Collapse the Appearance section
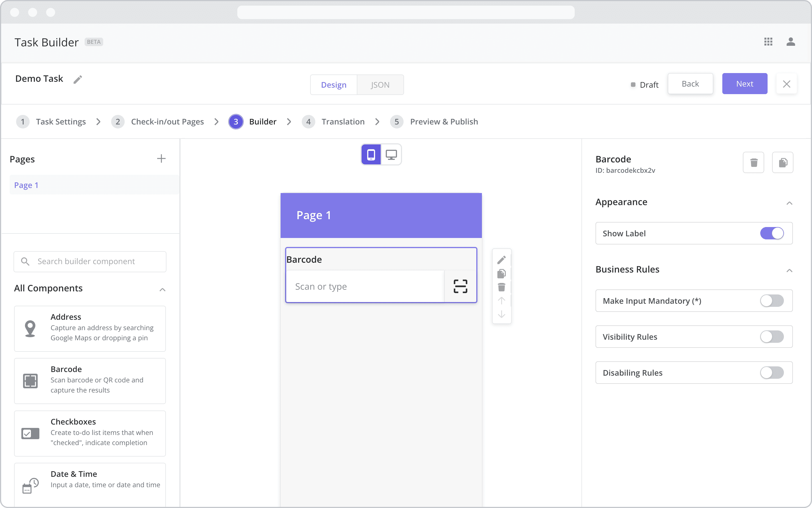The image size is (812, 508). [x=790, y=203]
